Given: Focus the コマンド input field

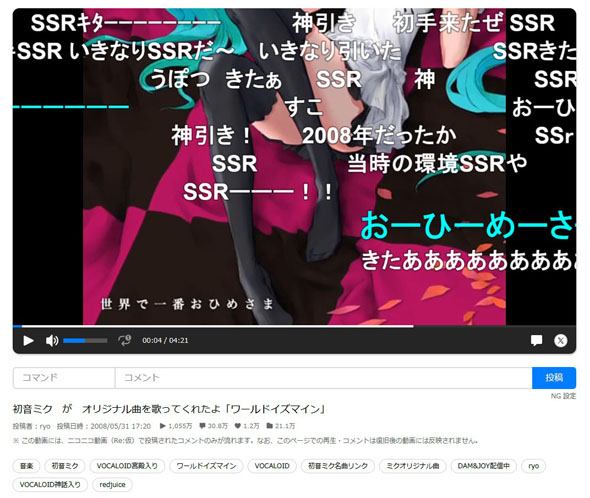Looking at the screenshot, I should [64, 378].
